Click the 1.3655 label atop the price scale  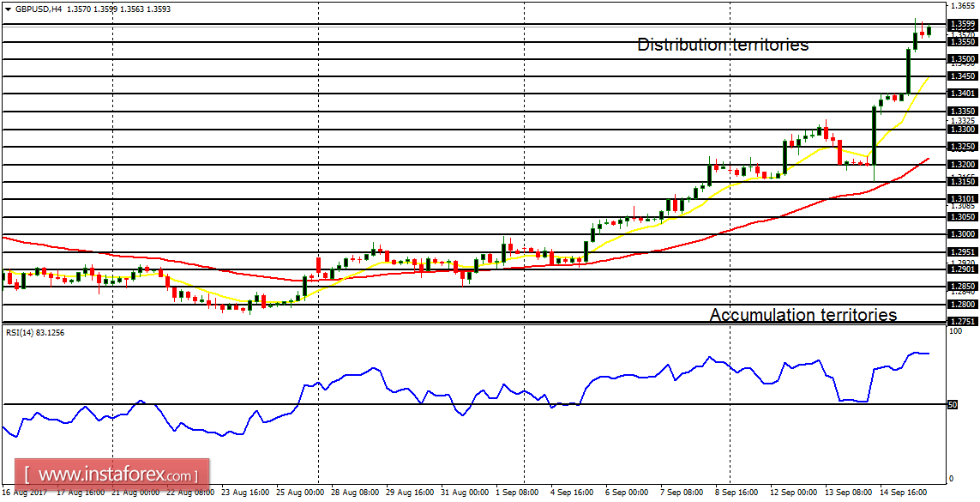[964, 5]
